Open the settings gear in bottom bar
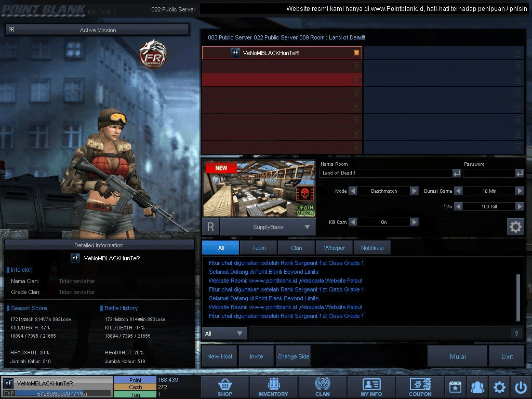 click(x=499, y=387)
